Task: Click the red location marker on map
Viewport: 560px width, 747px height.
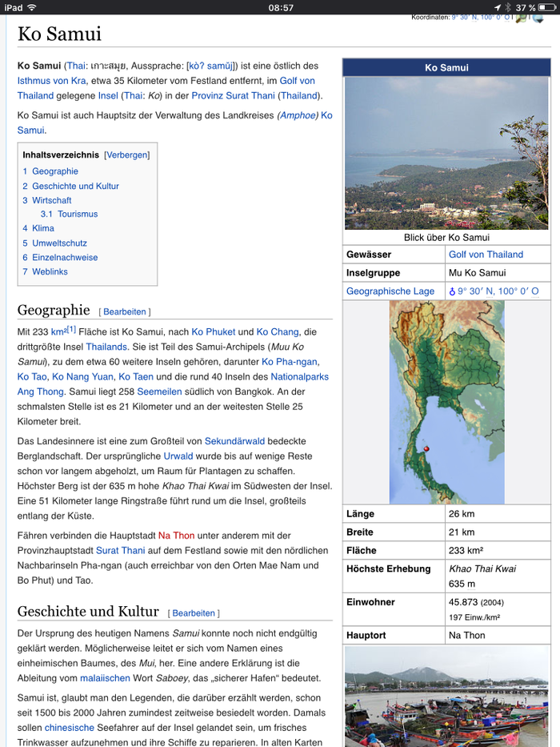Action: (426, 449)
